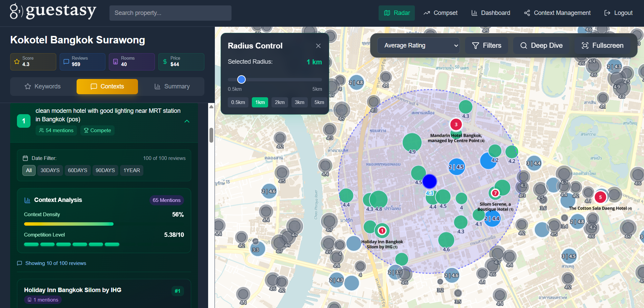Click the Score star icon
The height and width of the screenshot is (308, 644).
(x=17, y=62)
